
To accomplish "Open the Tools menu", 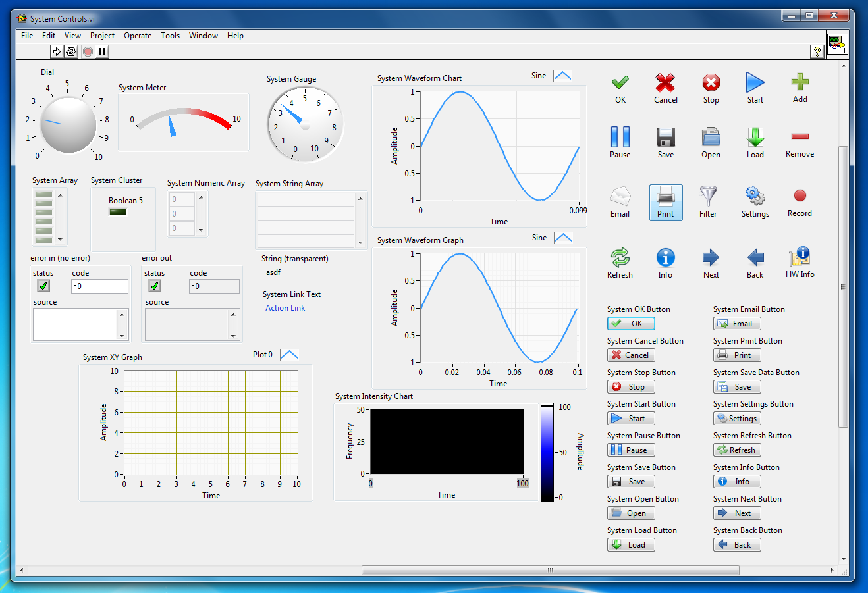I will coord(170,36).
